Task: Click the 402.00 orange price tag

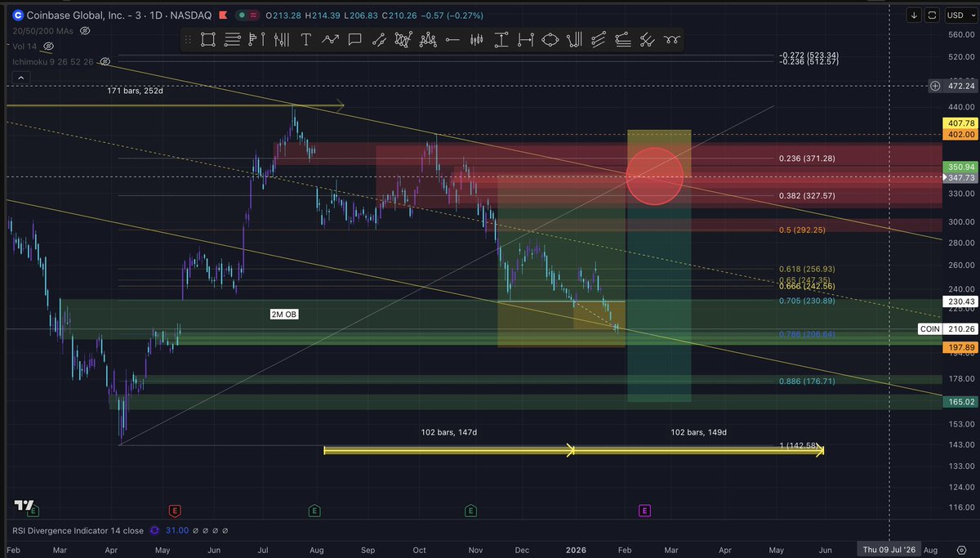Action: pyautogui.click(x=959, y=135)
